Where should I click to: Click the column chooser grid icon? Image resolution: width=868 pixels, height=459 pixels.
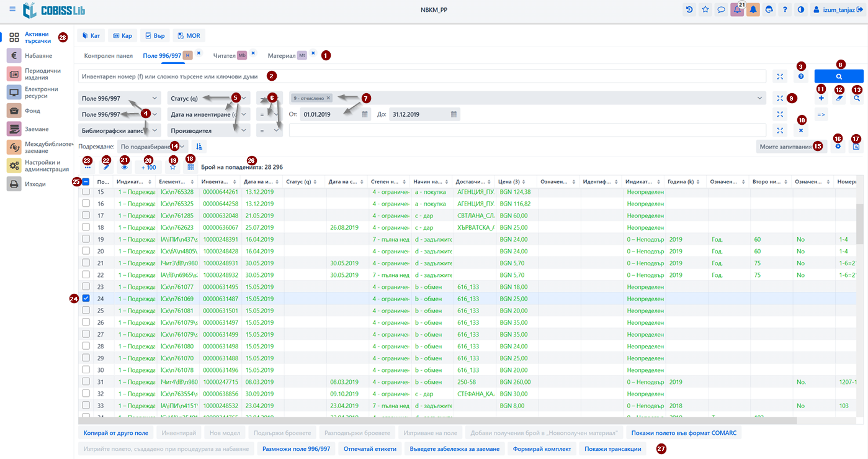pyautogui.click(x=190, y=167)
